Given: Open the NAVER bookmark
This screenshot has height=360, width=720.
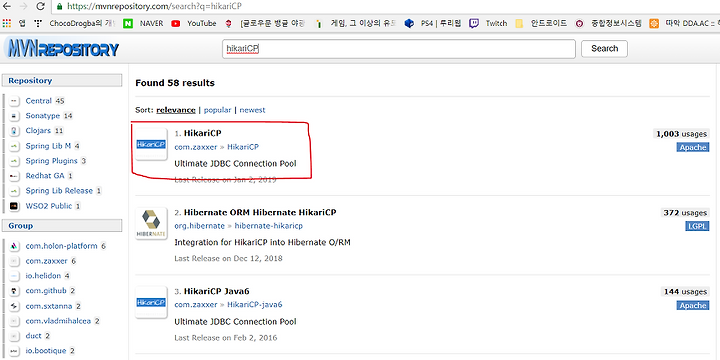Looking at the screenshot, I should coord(143,23).
